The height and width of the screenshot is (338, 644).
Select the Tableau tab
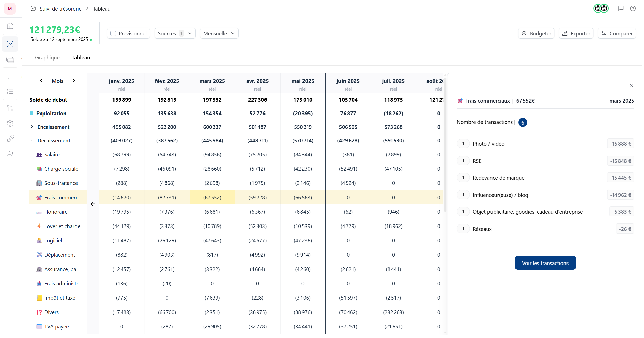[81, 57]
